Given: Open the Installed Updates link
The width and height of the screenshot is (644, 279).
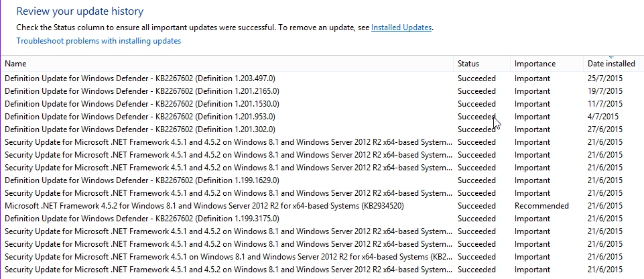Looking at the screenshot, I should (401, 27).
